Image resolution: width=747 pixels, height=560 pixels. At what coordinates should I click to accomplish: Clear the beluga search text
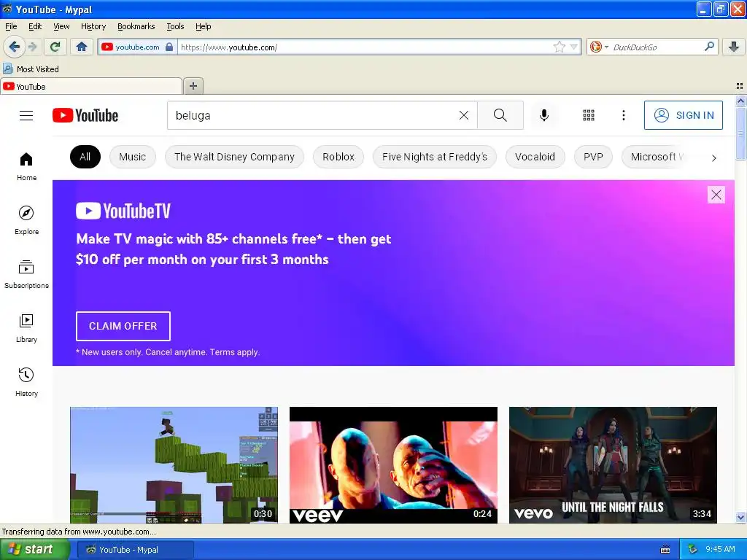pos(463,115)
